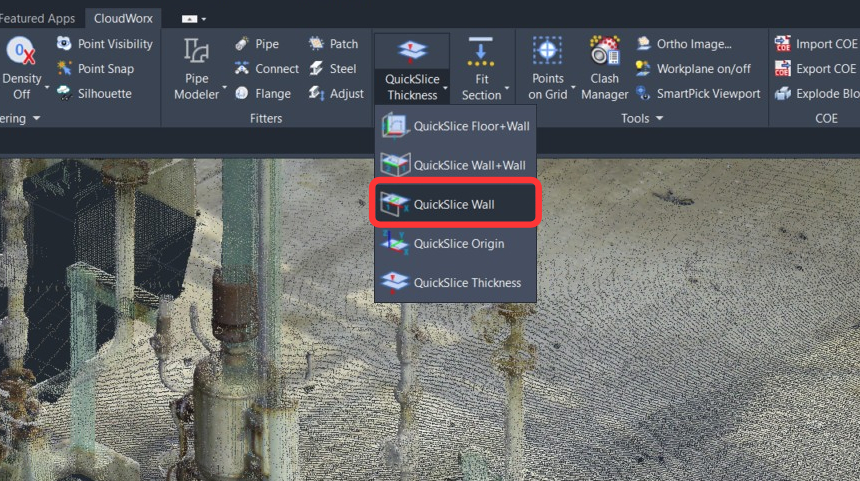The width and height of the screenshot is (860, 481).
Task: Open the Clash Manager
Action: pos(604,69)
